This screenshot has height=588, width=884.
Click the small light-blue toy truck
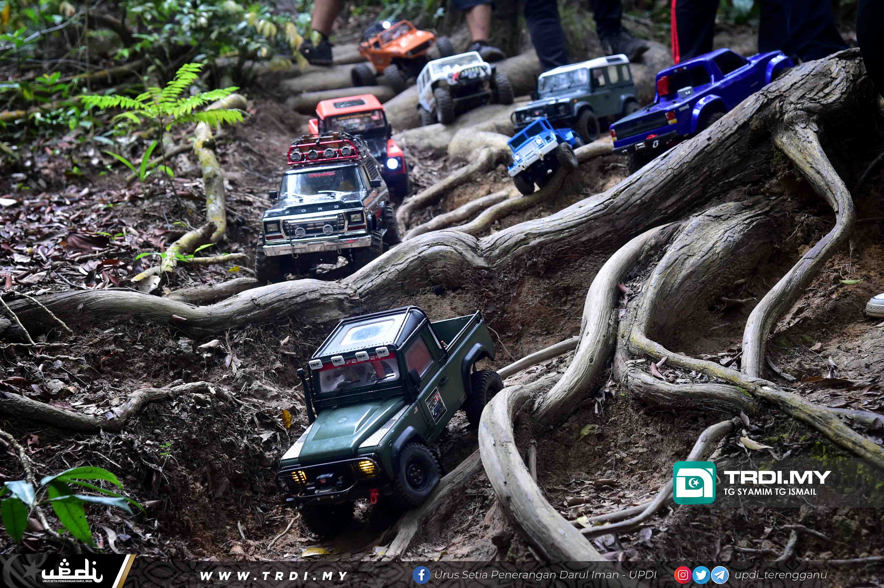click(540, 154)
